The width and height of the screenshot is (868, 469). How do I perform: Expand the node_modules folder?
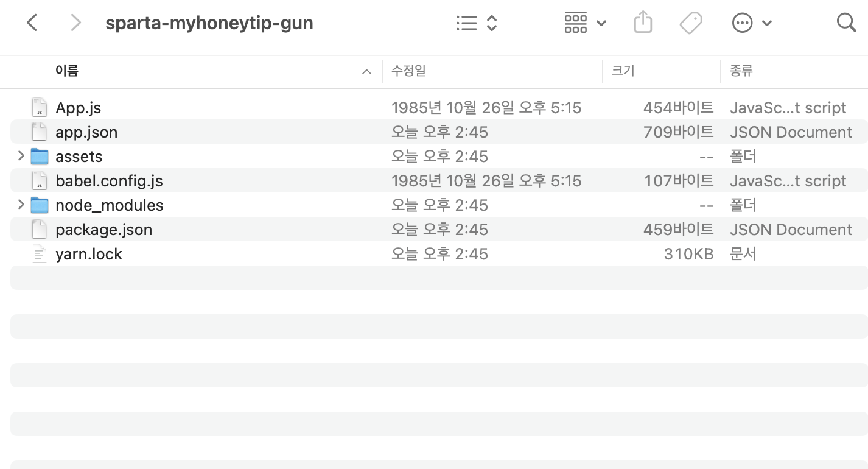click(21, 205)
